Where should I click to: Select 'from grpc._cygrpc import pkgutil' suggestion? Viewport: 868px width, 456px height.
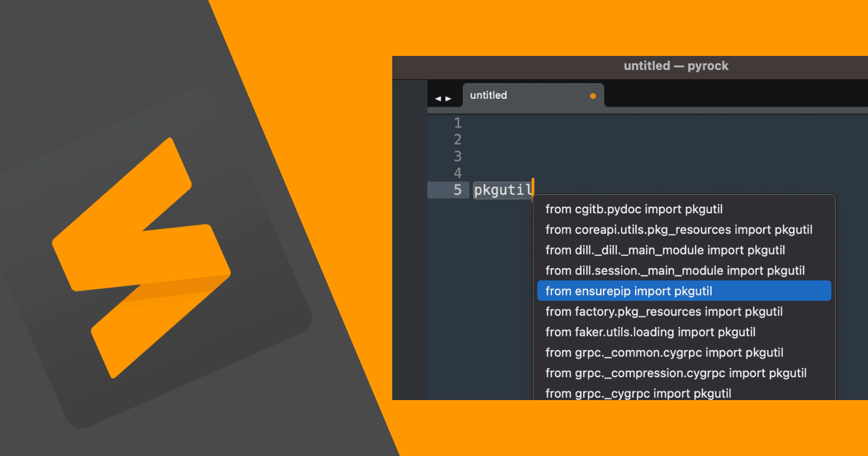click(x=638, y=393)
